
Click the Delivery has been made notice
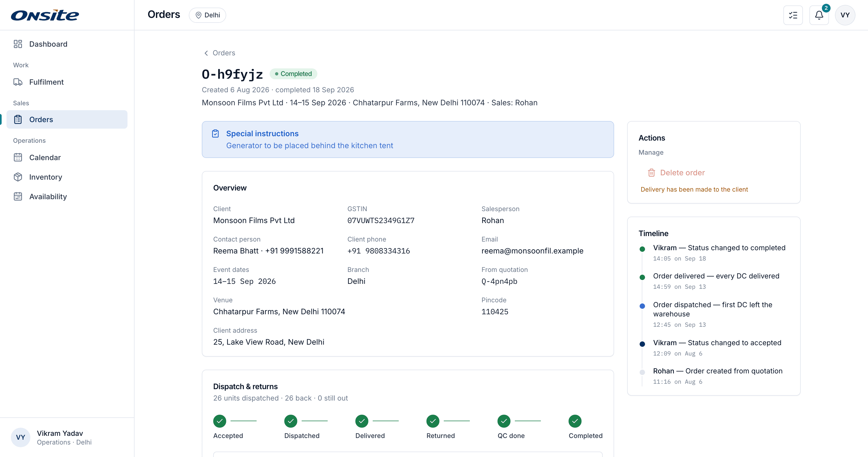(694, 189)
